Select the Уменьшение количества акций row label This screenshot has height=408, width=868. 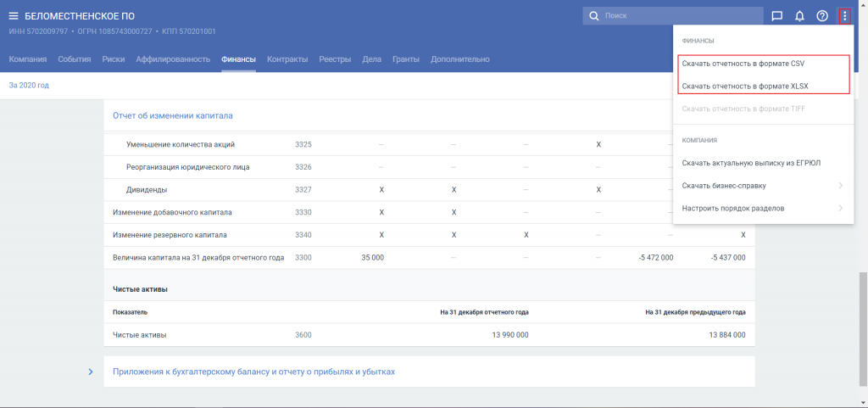pyautogui.click(x=181, y=144)
